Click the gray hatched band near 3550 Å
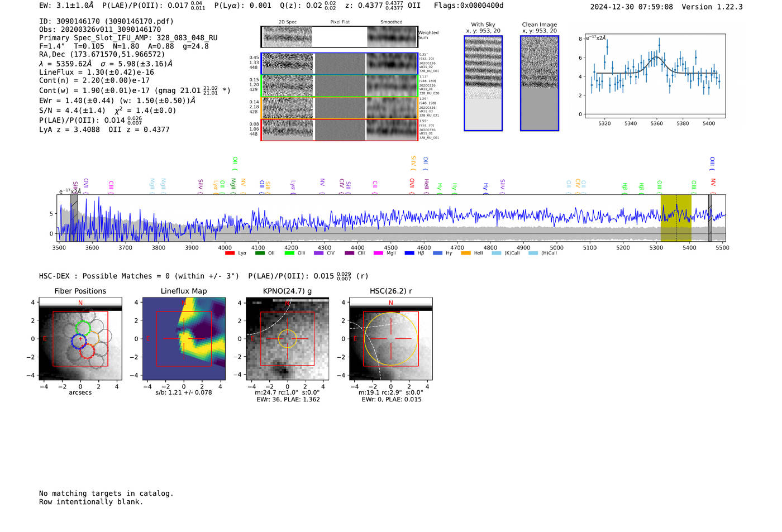 74,218
